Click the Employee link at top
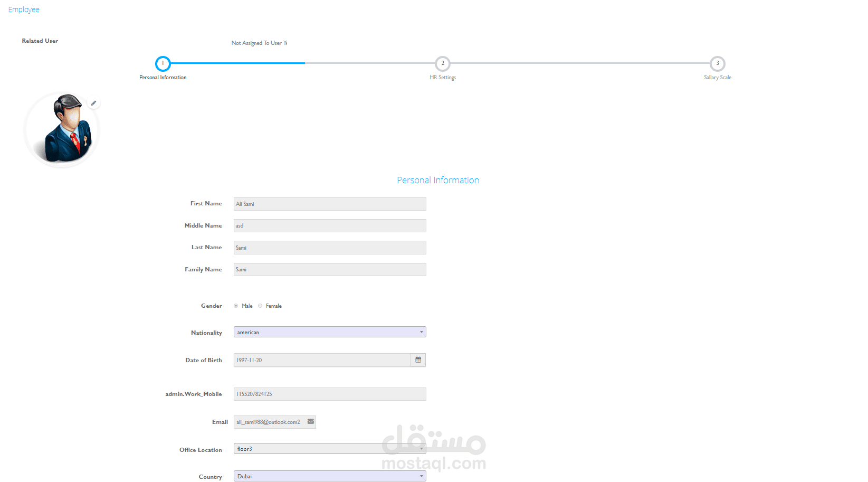 pyautogui.click(x=24, y=10)
